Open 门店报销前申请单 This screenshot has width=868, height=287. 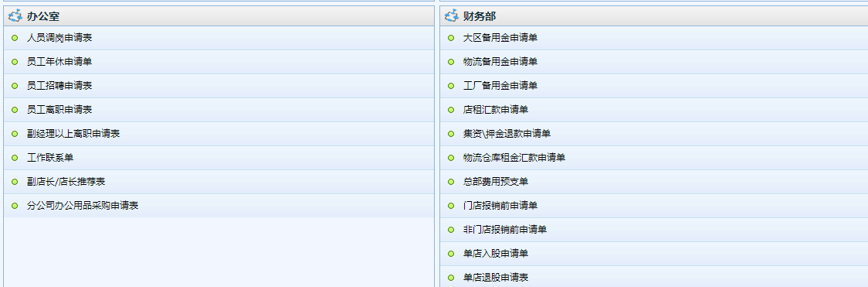[500, 206]
